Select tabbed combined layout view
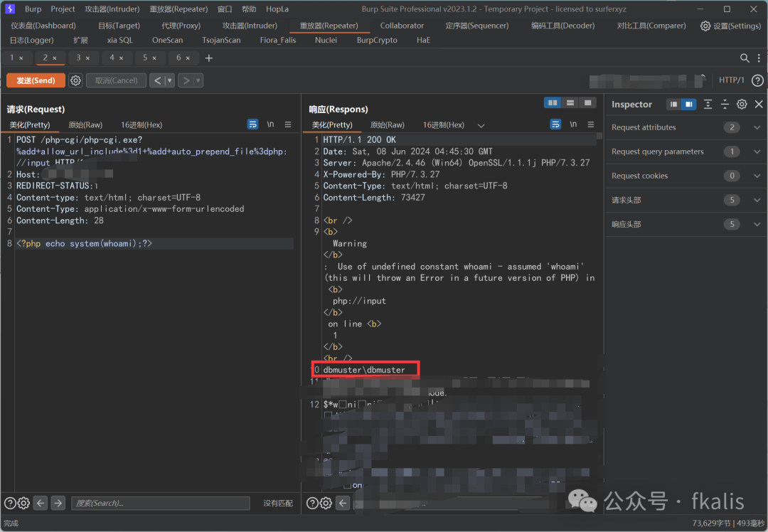Screen dimensions: 768x532 (x=587, y=103)
